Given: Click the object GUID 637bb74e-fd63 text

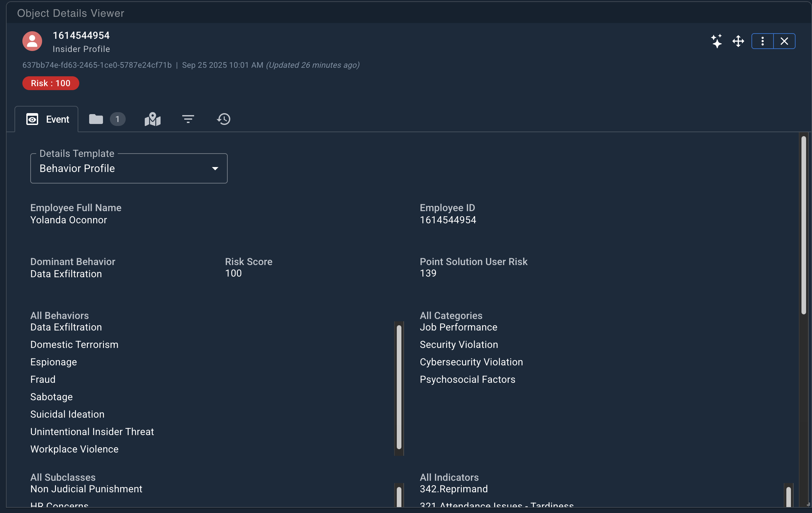Looking at the screenshot, I should 97,65.
